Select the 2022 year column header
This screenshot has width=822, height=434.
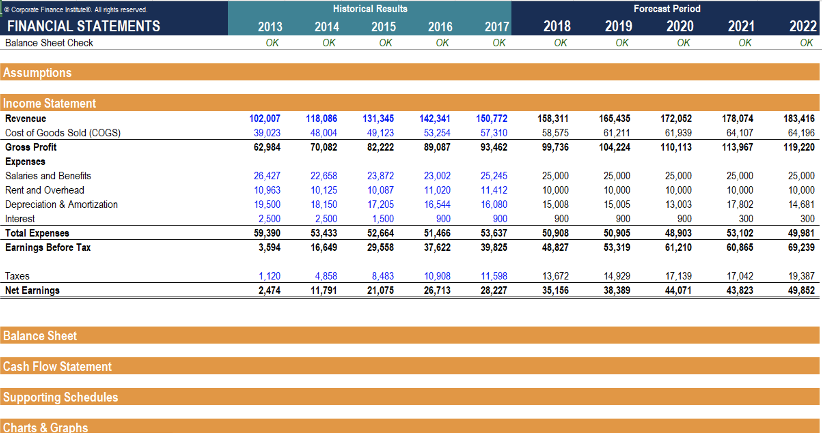tap(800, 26)
